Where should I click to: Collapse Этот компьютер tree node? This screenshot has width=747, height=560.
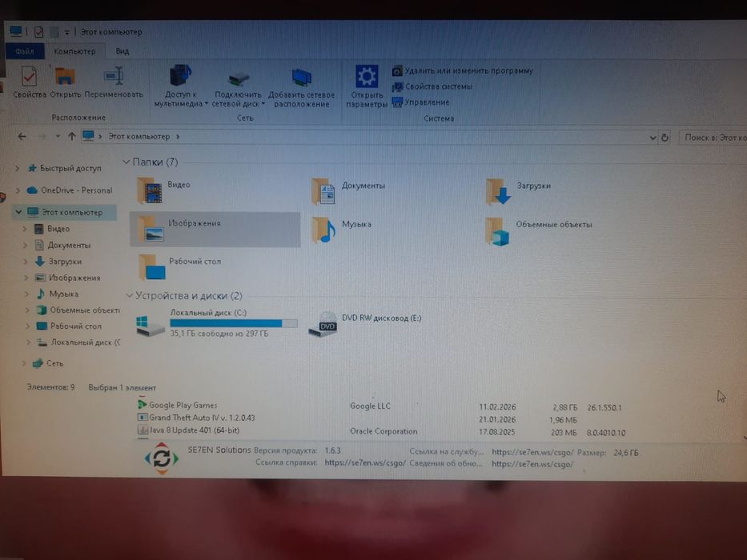point(18,212)
